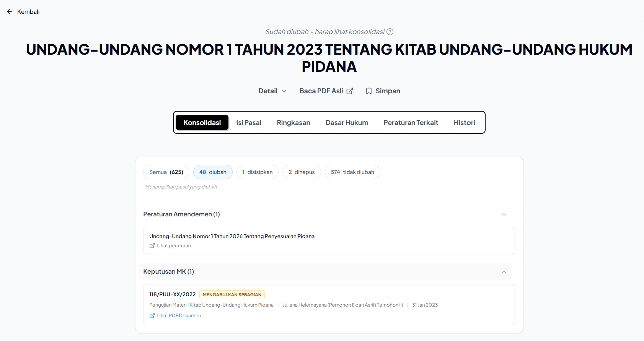
Task: Open the Detail dropdown
Action: pyautogui.click(x=272, y=91)
